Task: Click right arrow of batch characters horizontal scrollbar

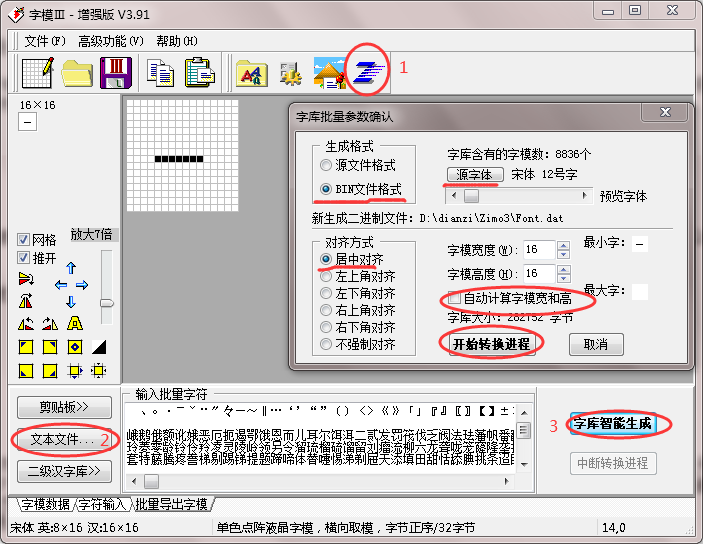Action: (x=507, y=481)
